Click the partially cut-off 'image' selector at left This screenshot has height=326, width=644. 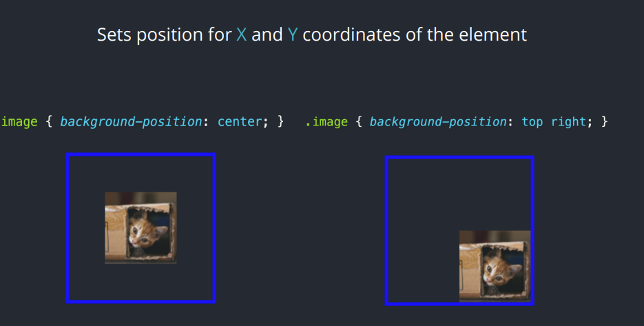point(19,122)
